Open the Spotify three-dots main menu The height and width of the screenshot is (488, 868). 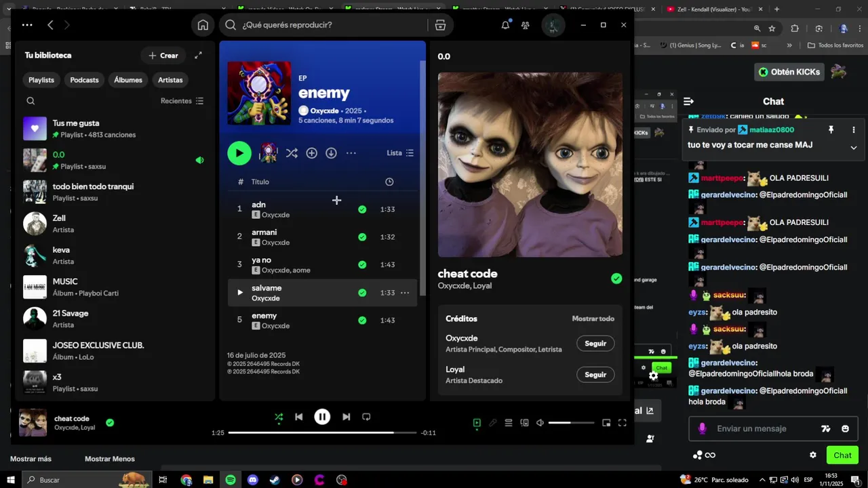point(27,25)
